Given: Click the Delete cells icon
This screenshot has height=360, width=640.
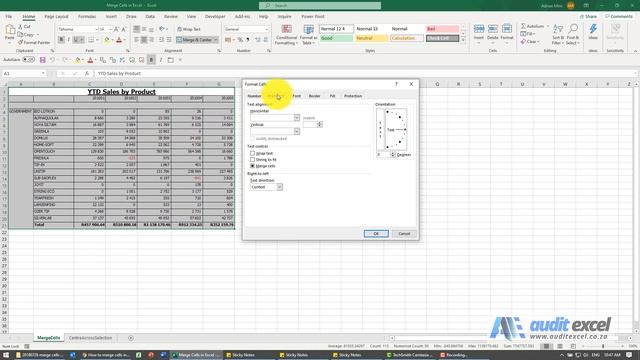Looking at the screenshot, I should 493,29.
